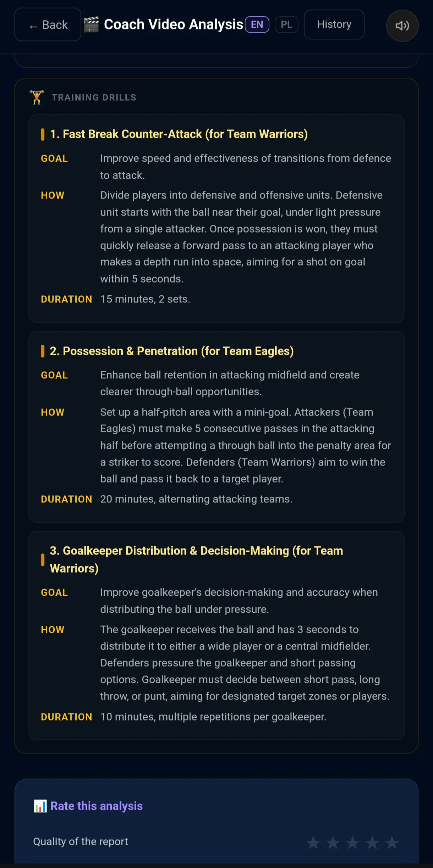Viewport: 433px width, 868px height.
Task: Rate report quality two stars
Action: click(333, 842)
